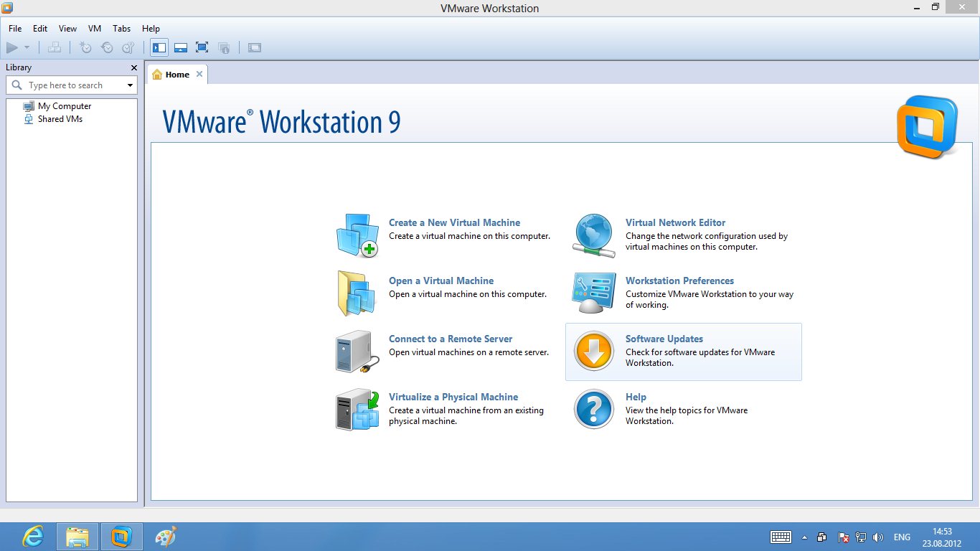Click 'Check for software updates' description text
The height and width of the screenshot is (551, 980).
[700, 357]
